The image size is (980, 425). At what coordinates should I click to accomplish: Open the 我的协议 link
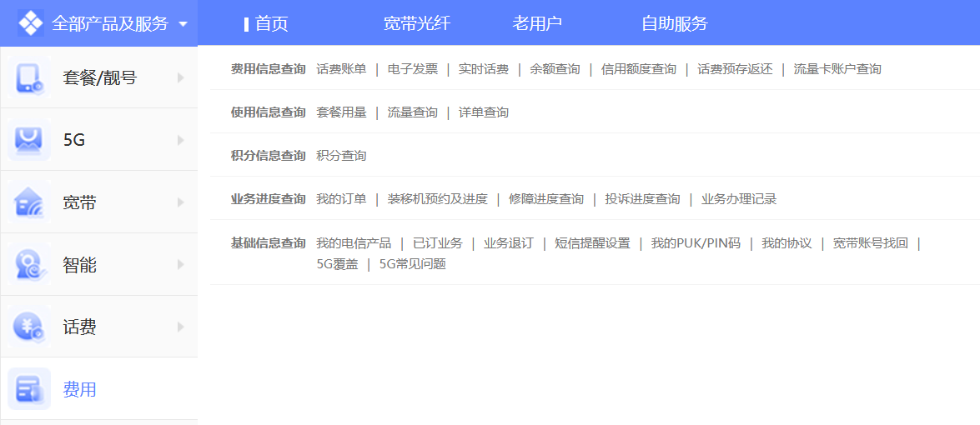tap(787, 242)
